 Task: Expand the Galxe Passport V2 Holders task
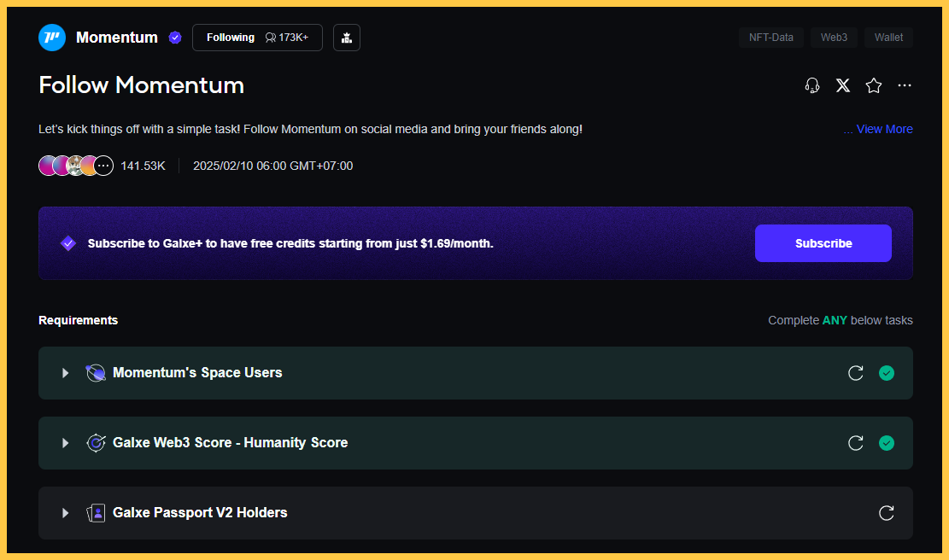66,513
